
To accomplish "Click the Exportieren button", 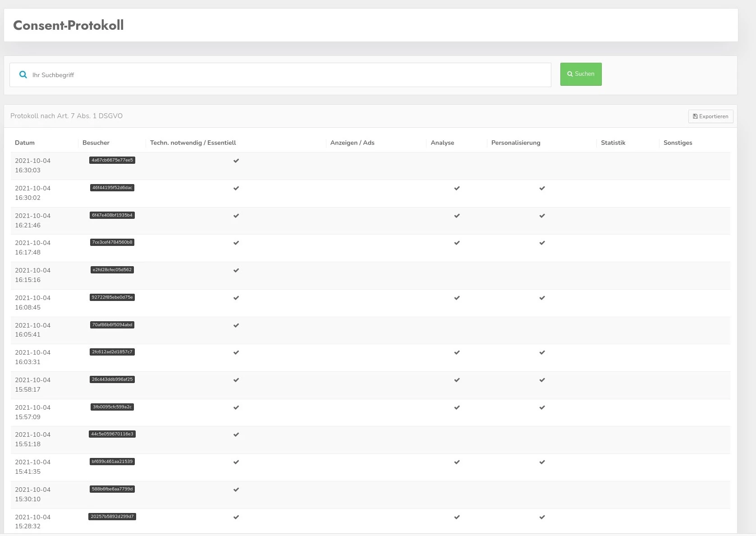I will pos(710,116).
